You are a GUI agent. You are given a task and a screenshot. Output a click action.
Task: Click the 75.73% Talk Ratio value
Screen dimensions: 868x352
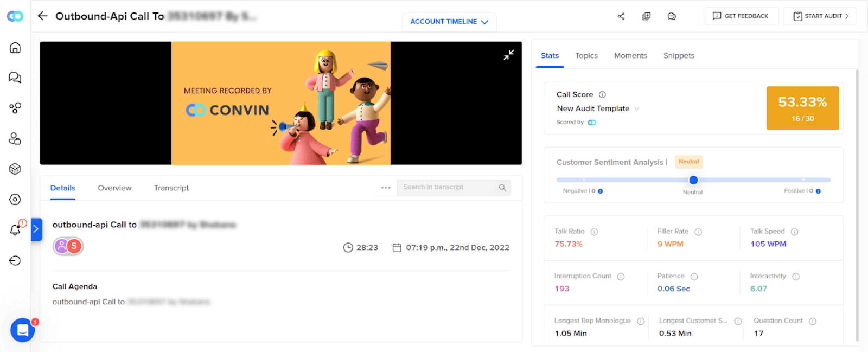pos(568,244)
